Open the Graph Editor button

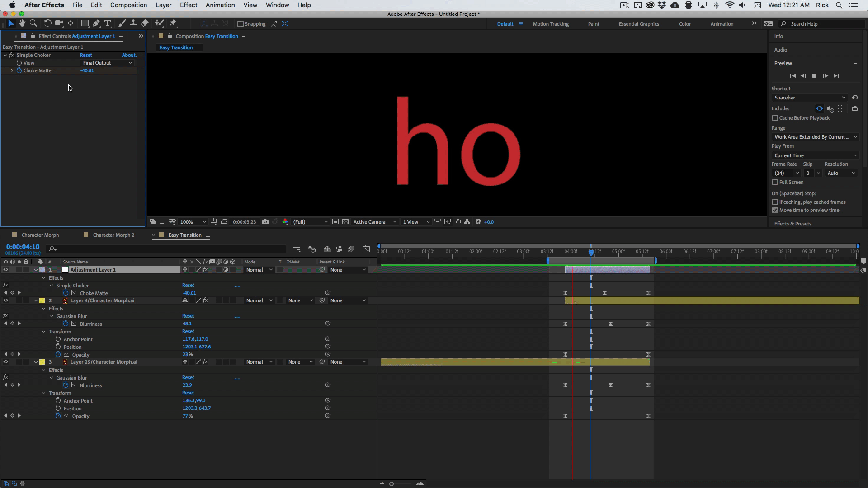(366, 249)
